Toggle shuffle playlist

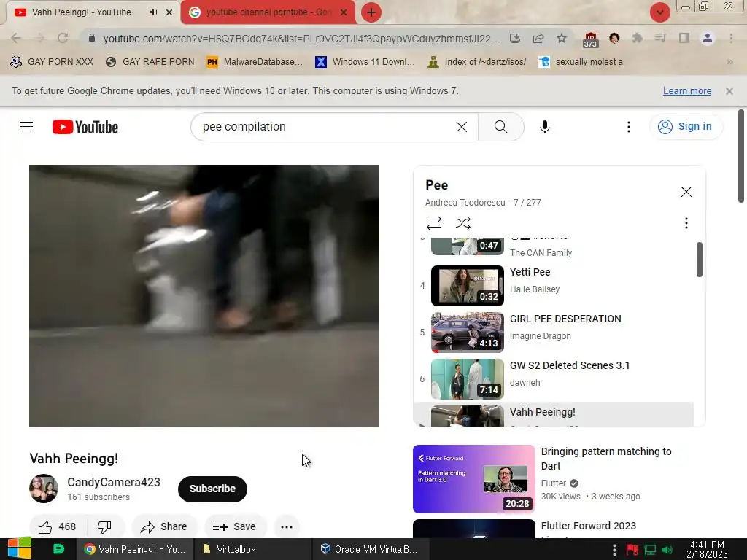click(x=462, y=223)
